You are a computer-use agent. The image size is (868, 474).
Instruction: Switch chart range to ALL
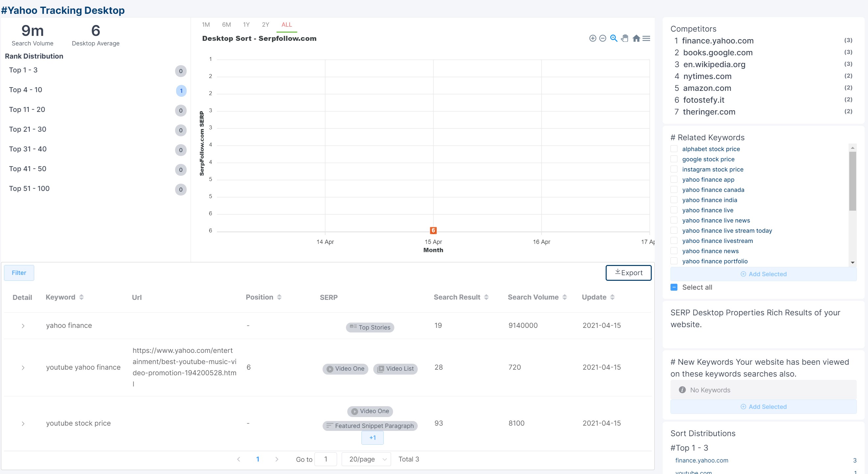[287, 25]
